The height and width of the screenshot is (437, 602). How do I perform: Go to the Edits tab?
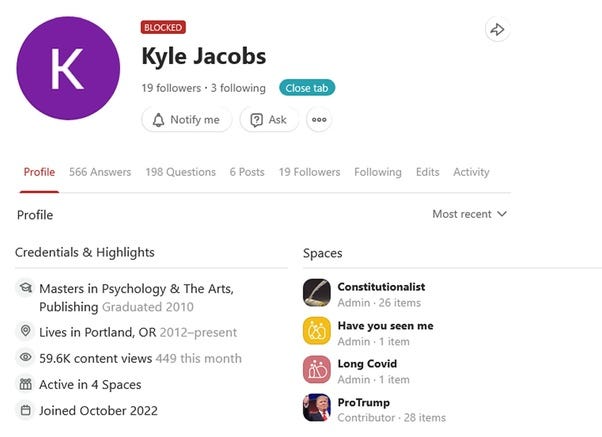coord(427,172)
